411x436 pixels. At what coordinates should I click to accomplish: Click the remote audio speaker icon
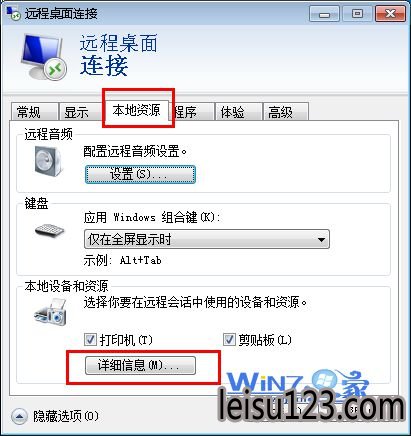[48, 161]
